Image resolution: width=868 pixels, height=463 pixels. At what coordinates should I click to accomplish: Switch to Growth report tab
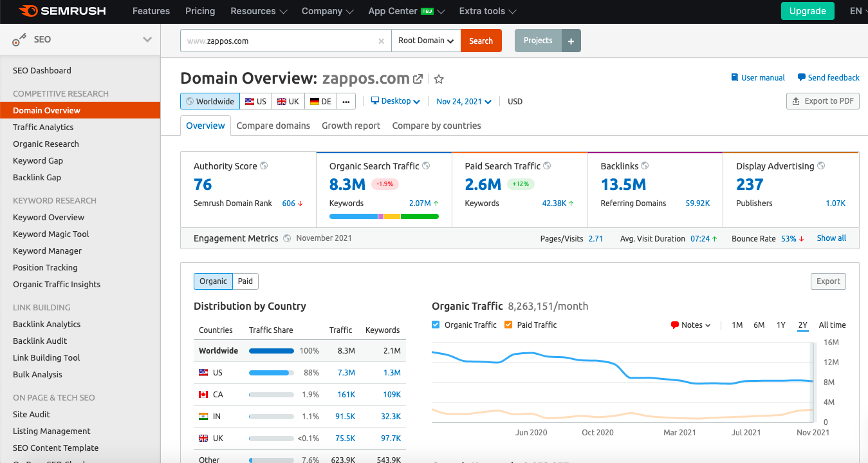[351, 126]
